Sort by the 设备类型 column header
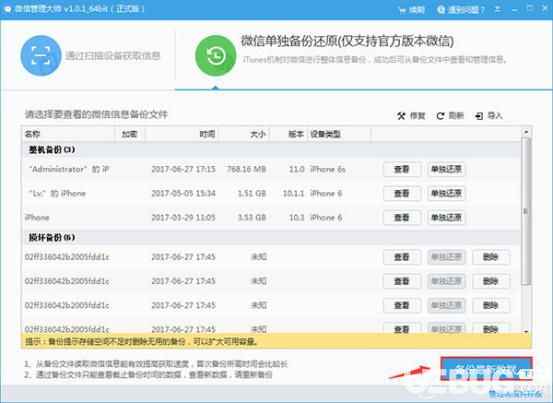553x403 pixels. 339,134
